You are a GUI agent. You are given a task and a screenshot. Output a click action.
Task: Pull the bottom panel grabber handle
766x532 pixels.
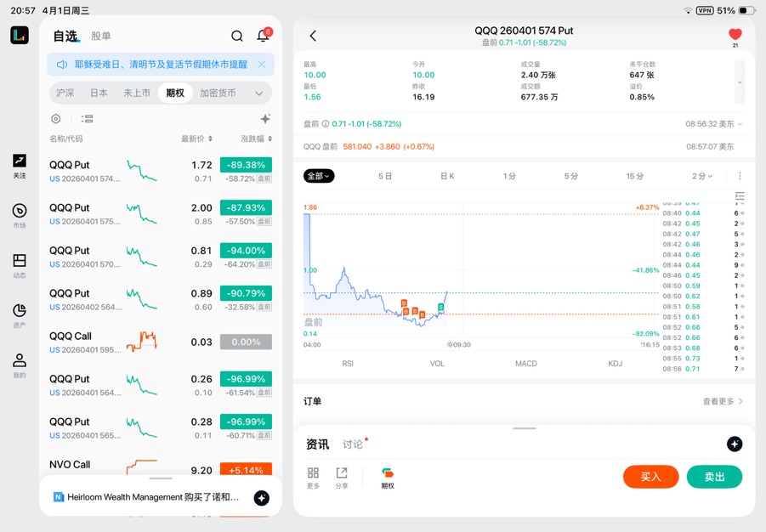tap(525, 428)
